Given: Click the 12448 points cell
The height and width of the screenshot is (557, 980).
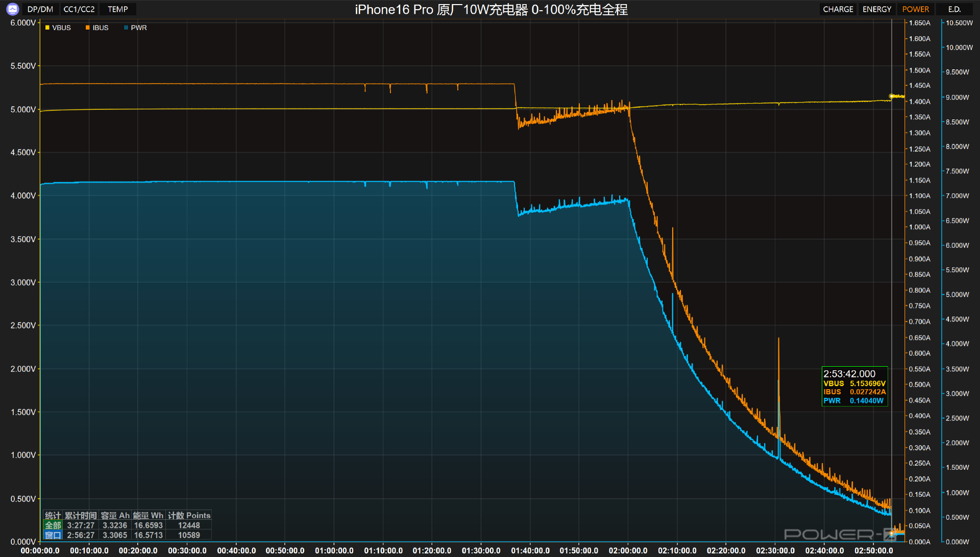Looking at the screenshot, I should (x=189, y=525).
